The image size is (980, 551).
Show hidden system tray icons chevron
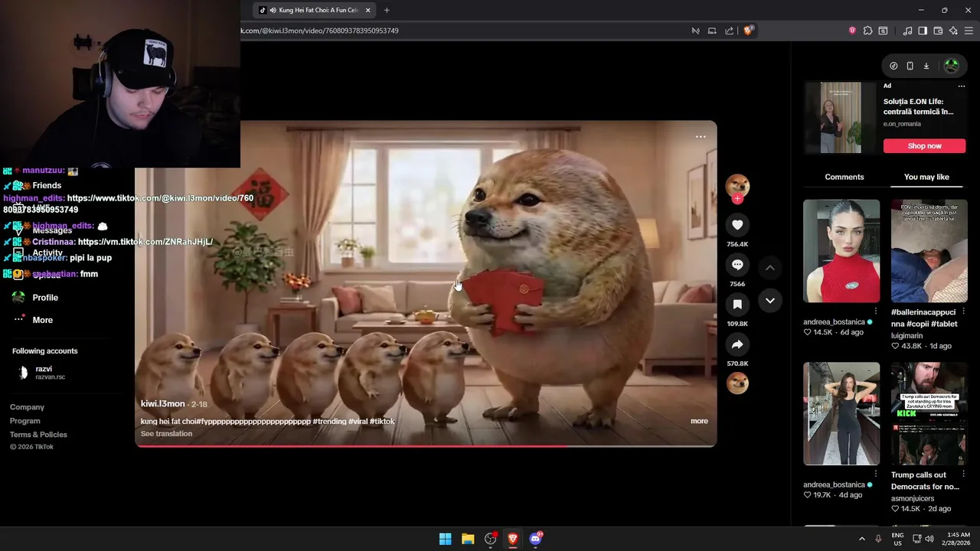861,539
